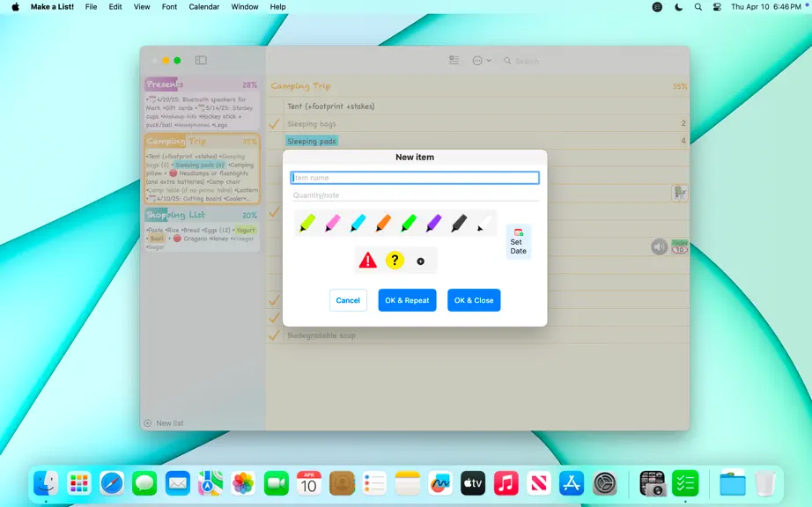Add the red warning triangle symbol
This screenshot has height=507, width=812.
367,261
